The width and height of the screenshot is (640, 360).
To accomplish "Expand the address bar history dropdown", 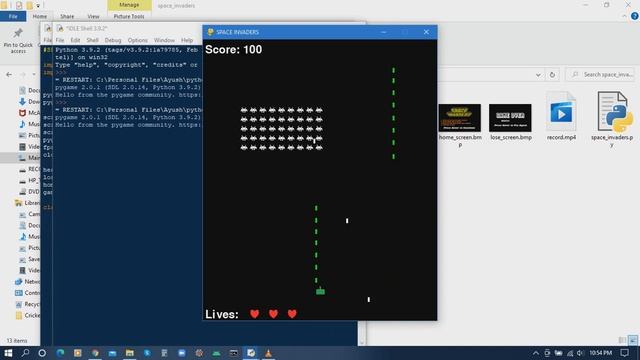I will pyautogui.click(x=538, y=75).
